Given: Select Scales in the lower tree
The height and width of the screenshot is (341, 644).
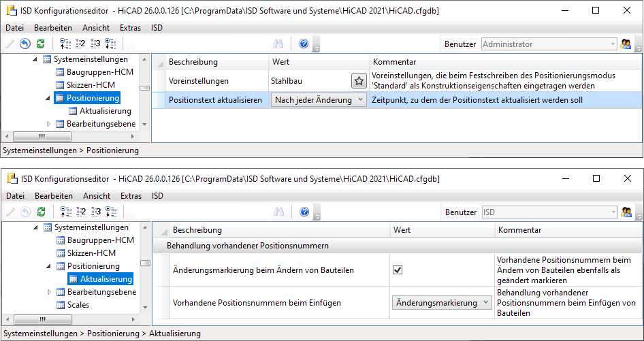Looking at the screenshot, I should [78, 305].
